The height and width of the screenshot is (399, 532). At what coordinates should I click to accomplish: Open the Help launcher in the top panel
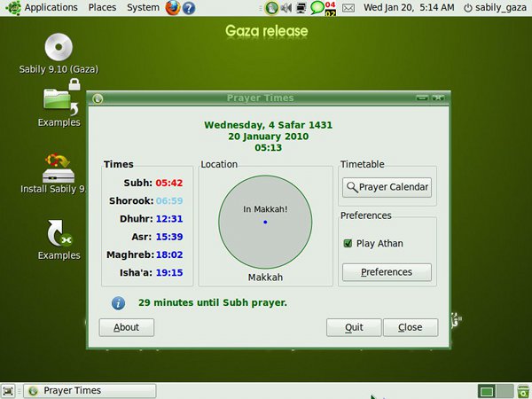[189, 8]
